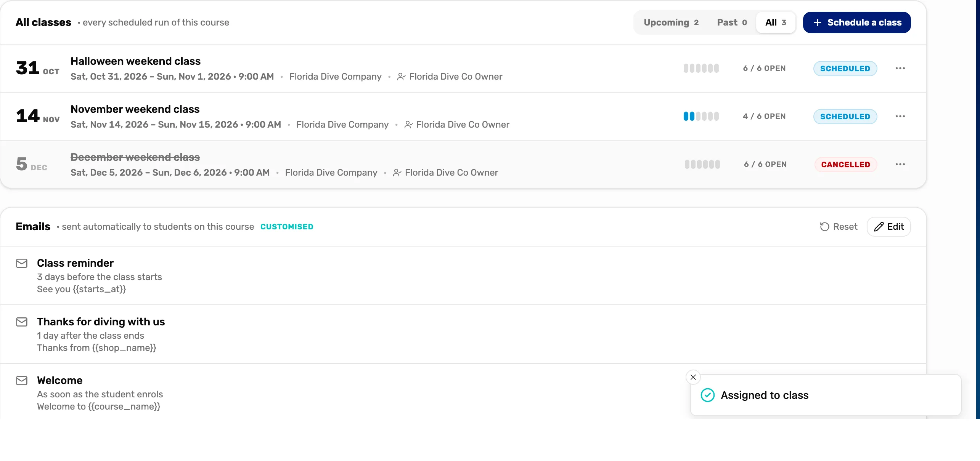Click the 5 DEC date label

click(31, 164)
